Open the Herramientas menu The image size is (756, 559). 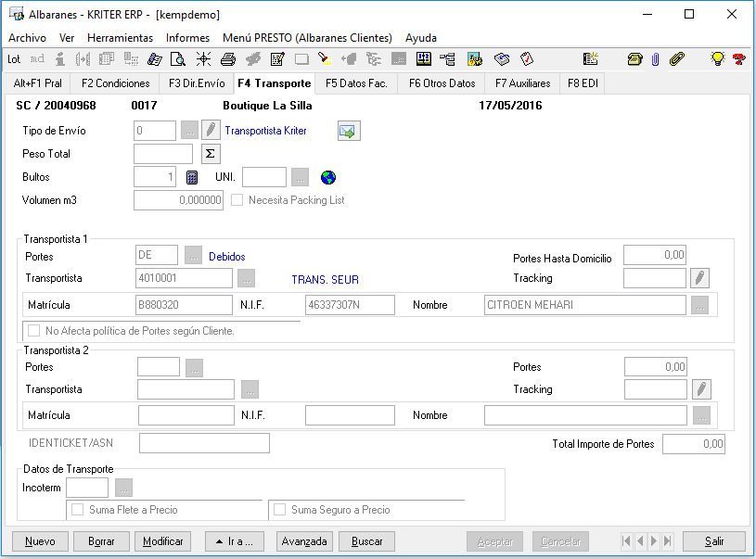click(x=120, y=38)
